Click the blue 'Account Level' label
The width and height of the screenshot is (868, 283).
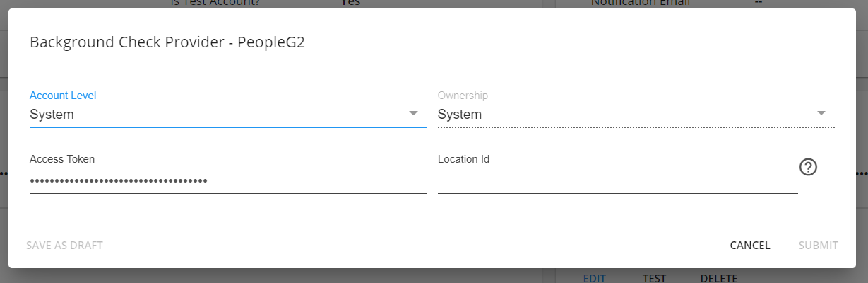coord(63,95)
